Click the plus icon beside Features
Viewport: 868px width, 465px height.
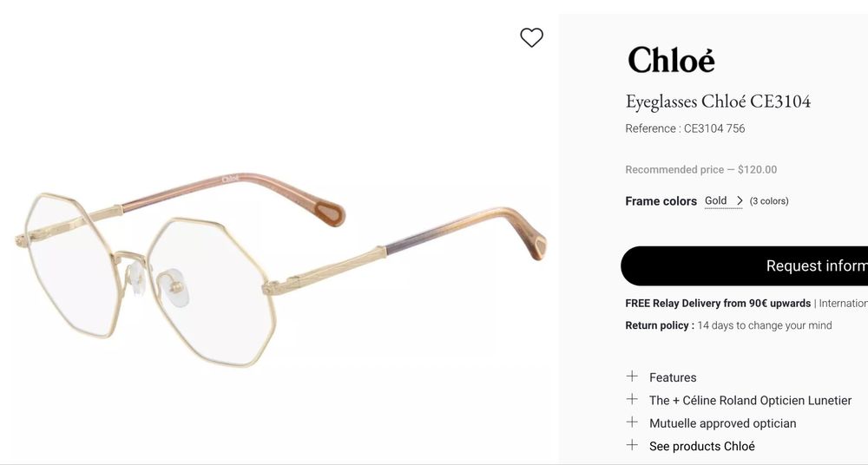point(632,377)
